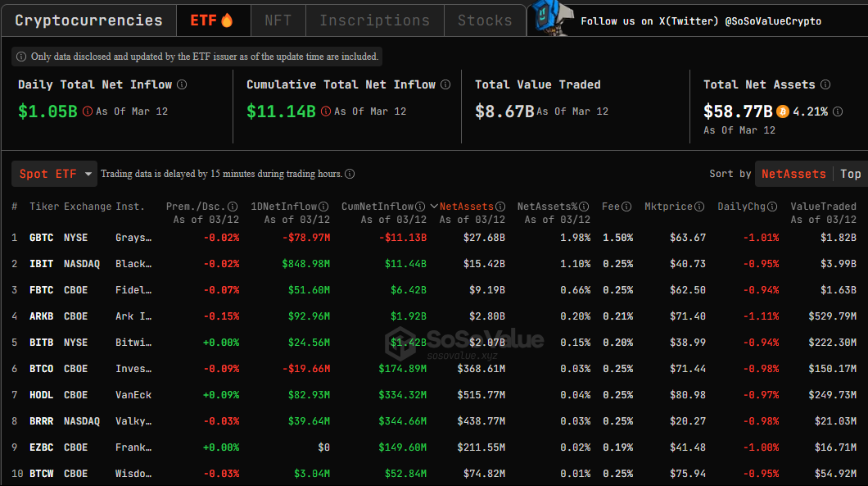The height and width of the screenshot is (486, 868).
Task: Click the BRRR ticker
Action: point(42,421)
